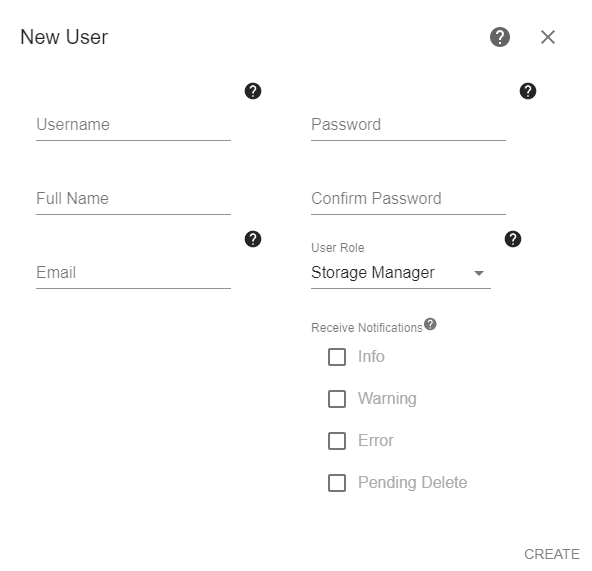Enable Info notifications checkbox
592x571 pixels.
click(337, 357)
